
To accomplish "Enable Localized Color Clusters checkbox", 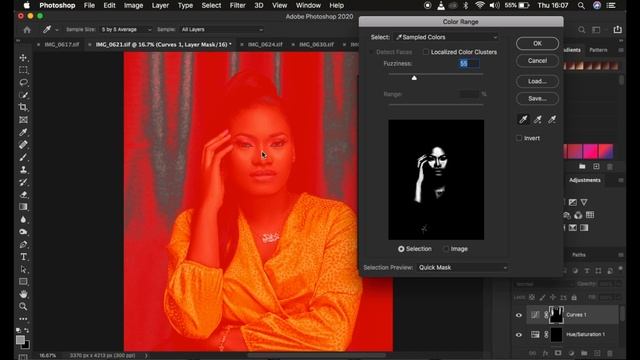I will (x=426, y=52).
